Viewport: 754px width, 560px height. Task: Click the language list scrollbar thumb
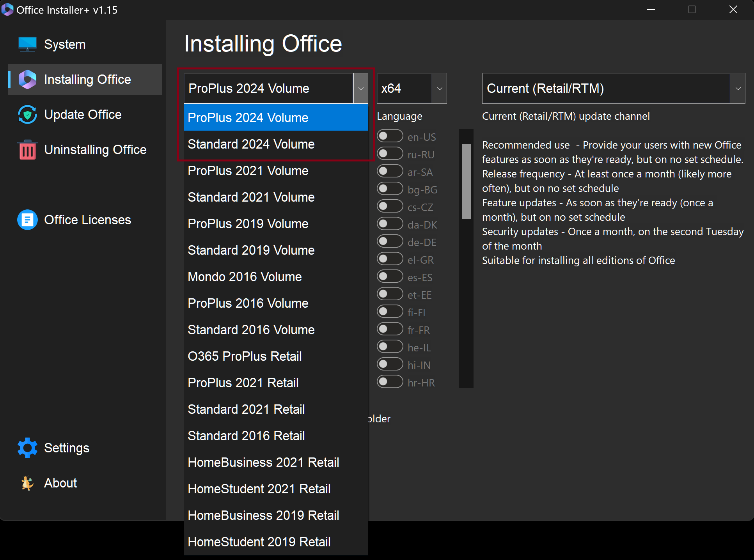tap(466, 181)
